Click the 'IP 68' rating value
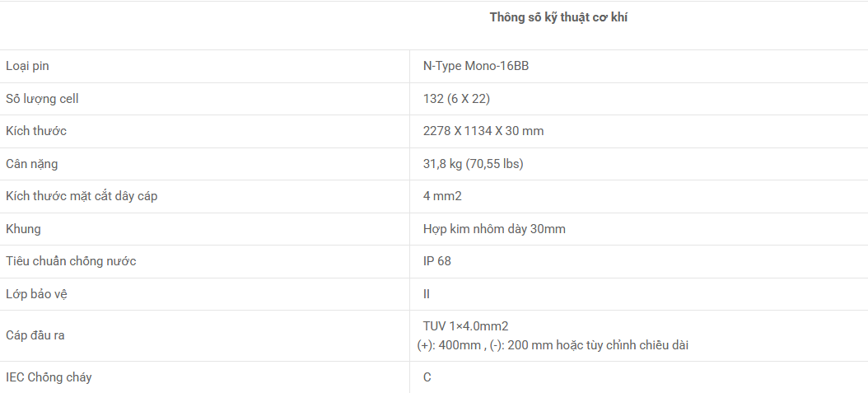The height and width of the screenshot is (393, 868). (437, 261)
